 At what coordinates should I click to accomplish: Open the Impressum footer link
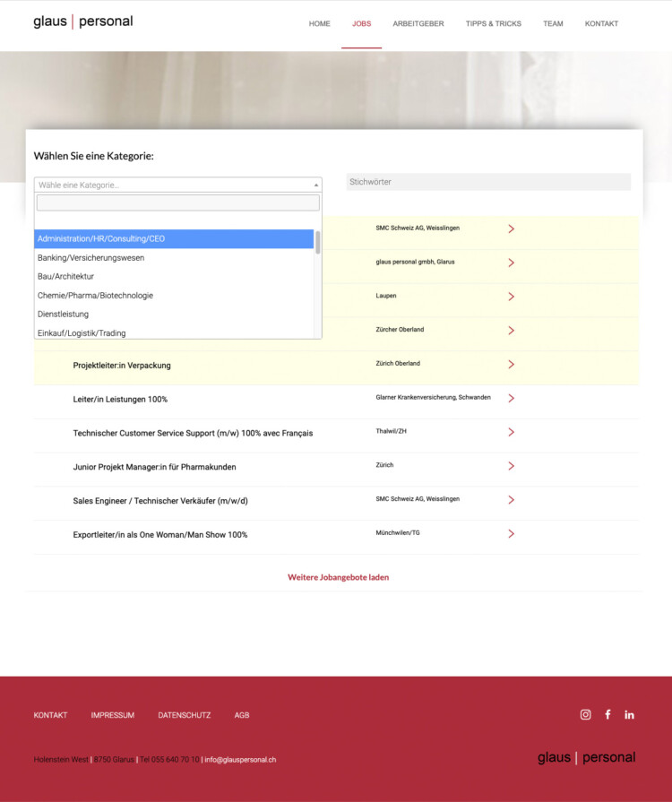(x=112, y=715)
